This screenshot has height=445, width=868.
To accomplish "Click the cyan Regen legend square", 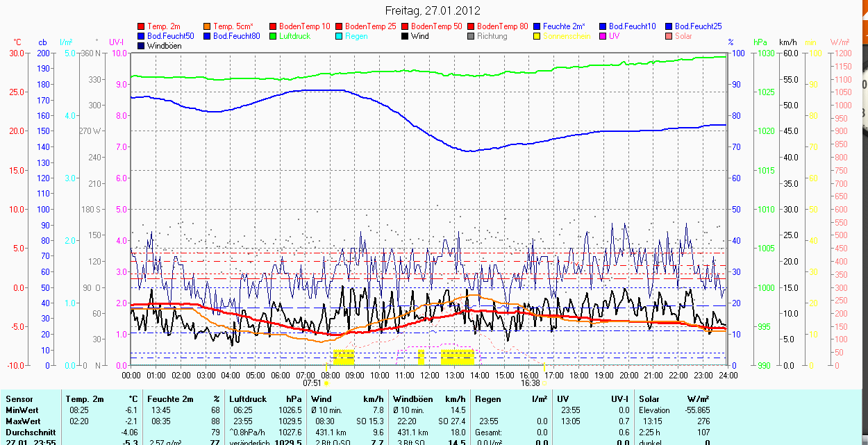I will point(339,36).
